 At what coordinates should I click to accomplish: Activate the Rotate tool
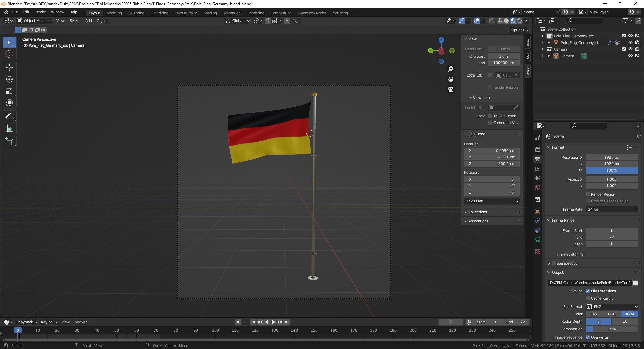[x=9, y=79]
